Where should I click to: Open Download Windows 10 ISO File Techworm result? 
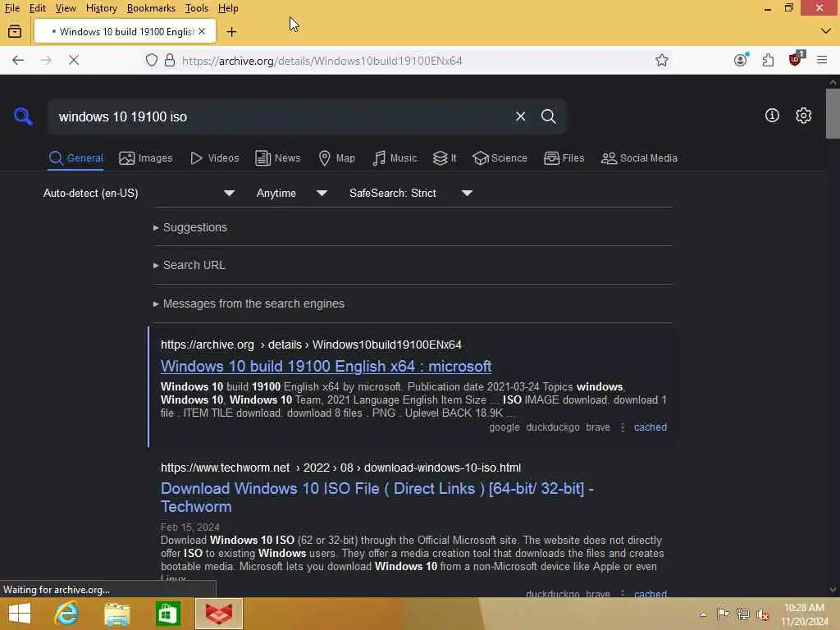[377, 497]
